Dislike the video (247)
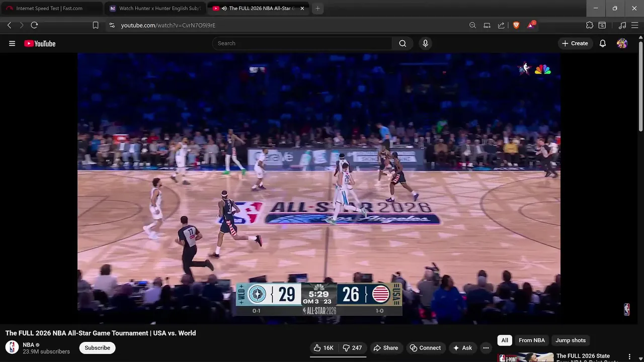This screenshot has width=644, height=362. [353, 348]
